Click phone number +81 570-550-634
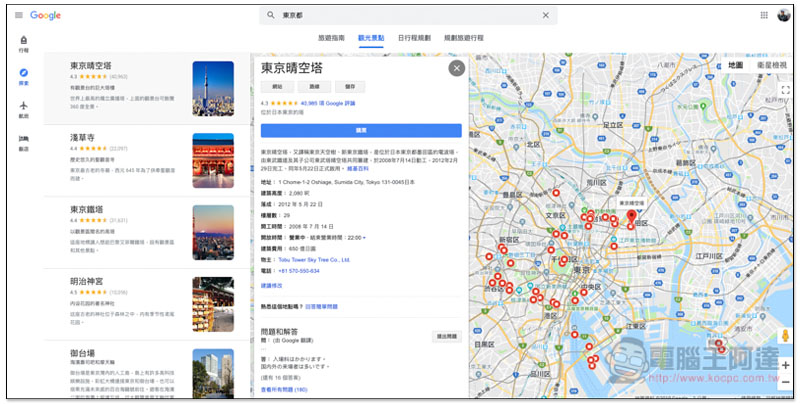 coord(299,271)
